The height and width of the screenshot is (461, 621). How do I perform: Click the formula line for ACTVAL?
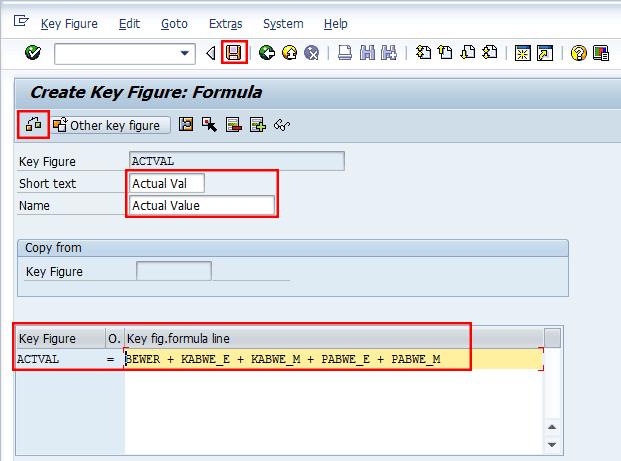point(332,359)
